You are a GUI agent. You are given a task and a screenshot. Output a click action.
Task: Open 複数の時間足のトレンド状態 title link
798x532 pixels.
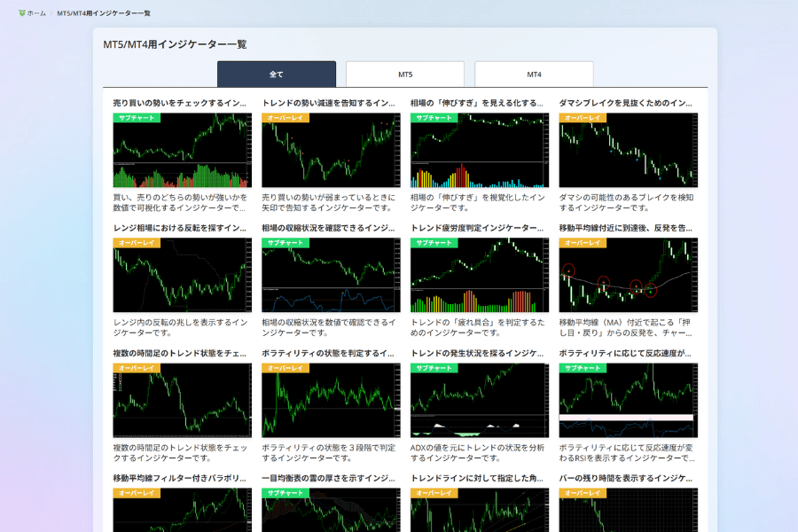[180, 353]
